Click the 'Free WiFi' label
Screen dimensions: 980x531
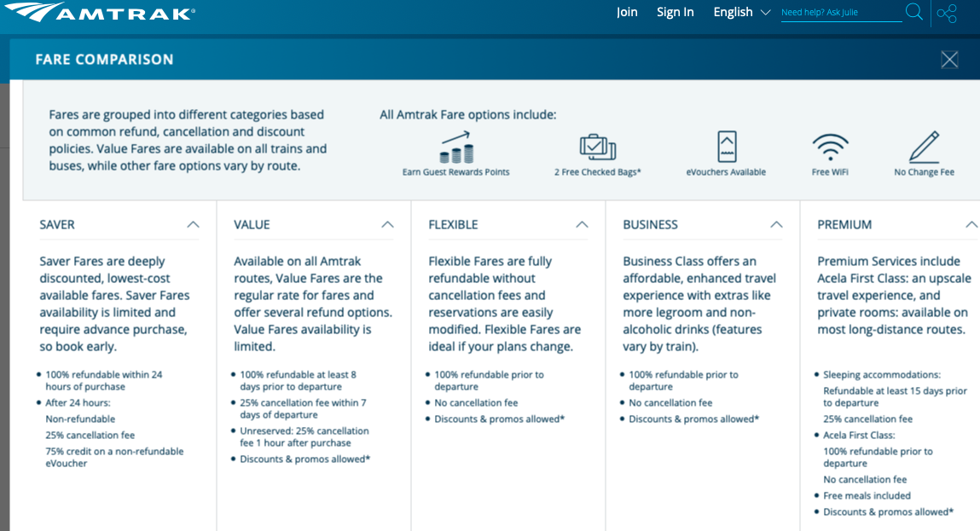(830, 172)
